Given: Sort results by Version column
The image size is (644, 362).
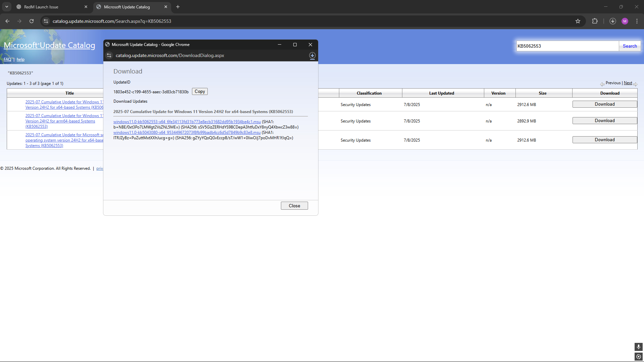Looking at the screenshot, I should (498, 93).
